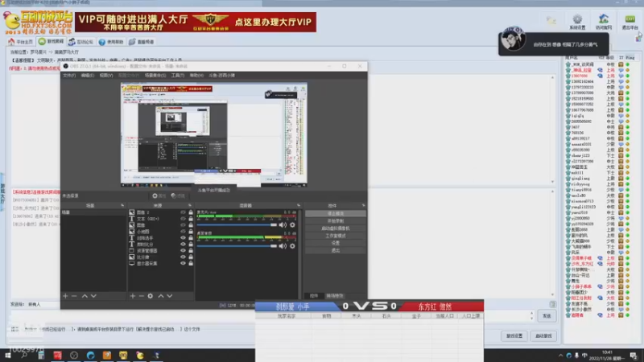The image size is (644, 362).
Task: Open Windows Start button on taskbar
Action: [8, 356]
